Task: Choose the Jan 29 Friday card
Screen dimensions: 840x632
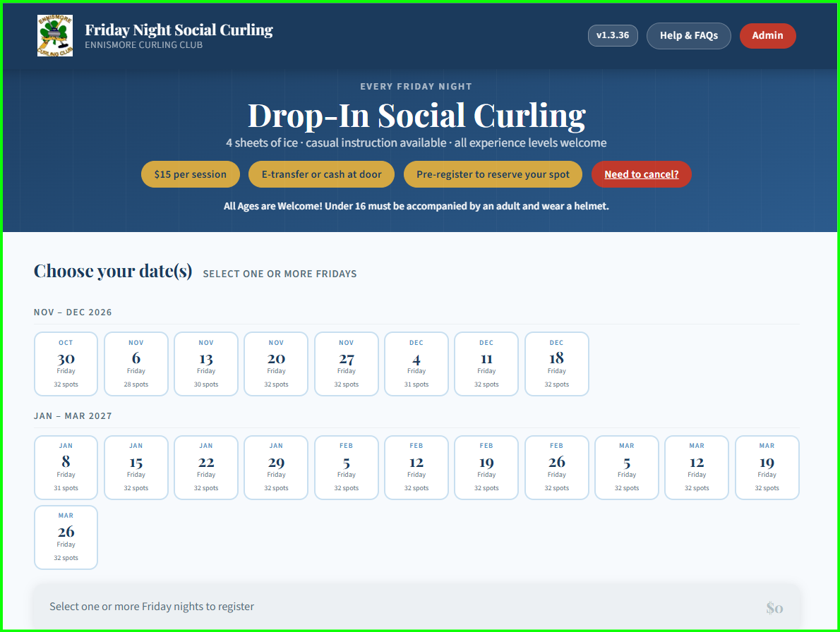Action: [276, 468]
